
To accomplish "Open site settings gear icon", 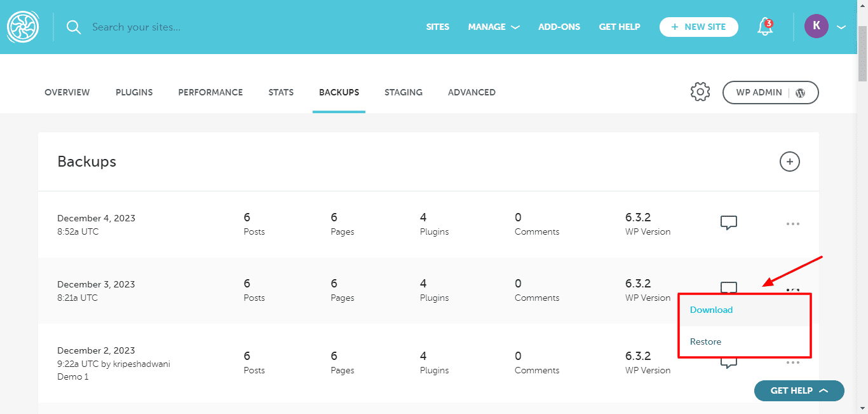I will point(700,92).
